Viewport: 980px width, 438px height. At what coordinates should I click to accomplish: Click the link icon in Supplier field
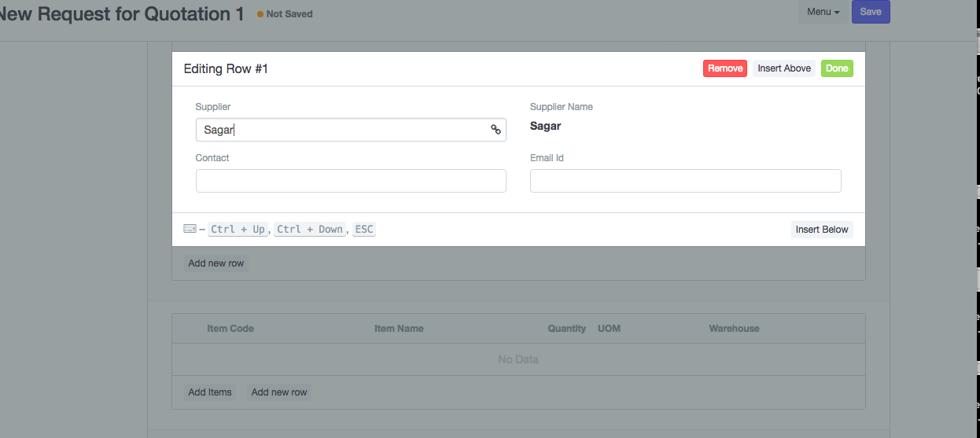coord(496,130)
